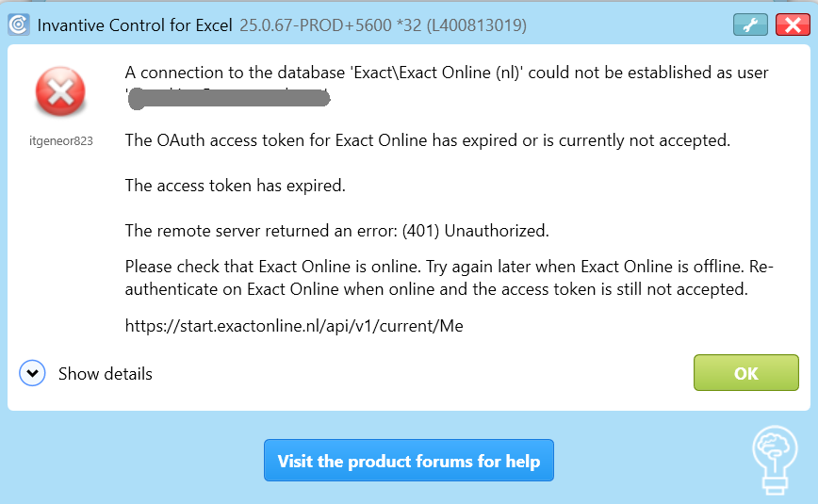This screenshot has height=504, width=818.
Task: Click 'The access token has expired.' line
Action: click(x=235, y=186)
